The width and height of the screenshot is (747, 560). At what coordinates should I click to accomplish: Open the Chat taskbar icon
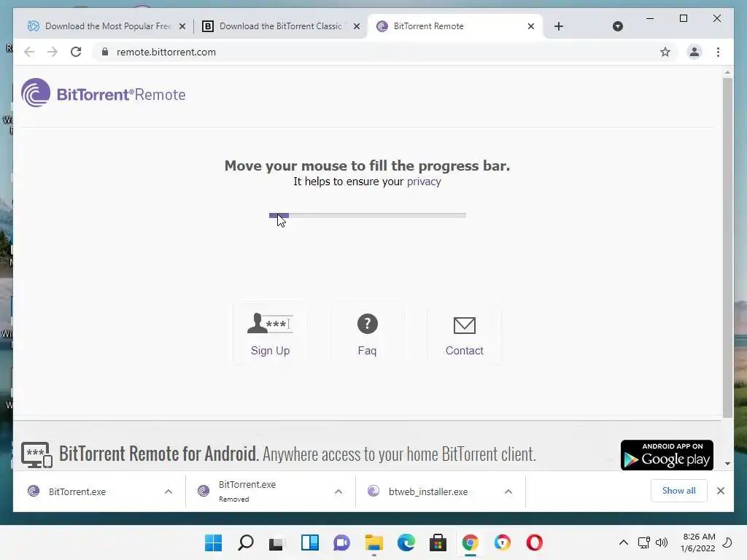341,542
